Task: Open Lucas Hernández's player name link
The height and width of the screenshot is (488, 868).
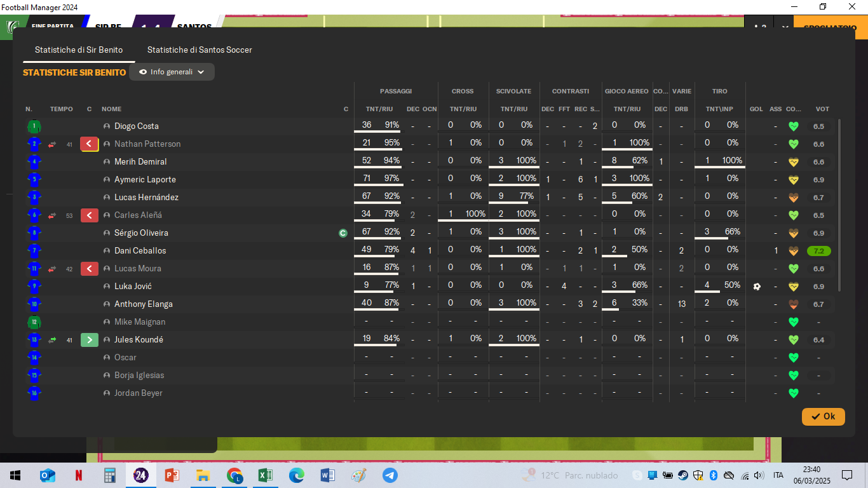Action: tap(146, 198)
